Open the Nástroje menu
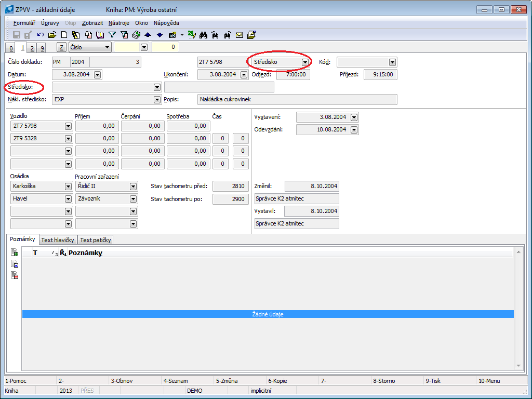 [x=119, y=23]
